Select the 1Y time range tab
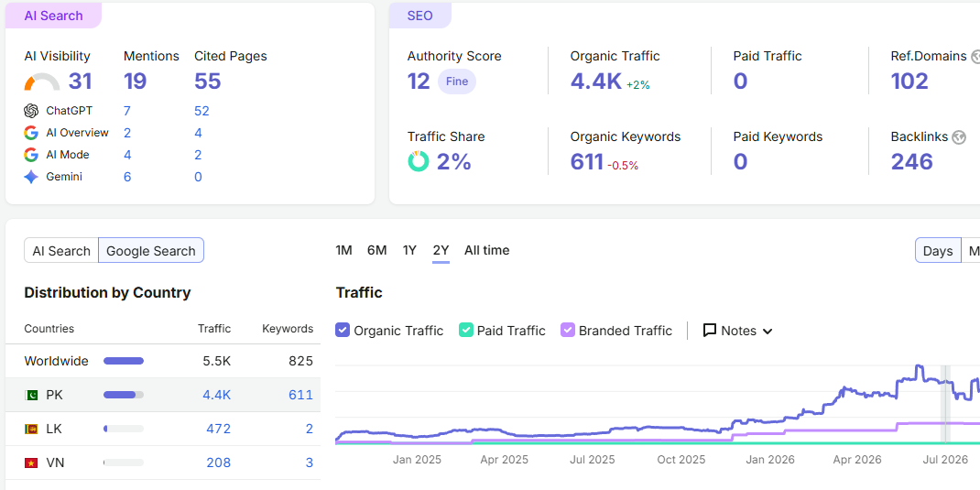The image size is (980, 490). (x=409, y=251)
